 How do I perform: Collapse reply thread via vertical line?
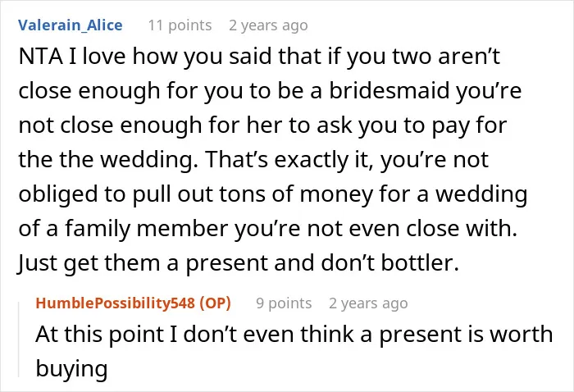19,339
